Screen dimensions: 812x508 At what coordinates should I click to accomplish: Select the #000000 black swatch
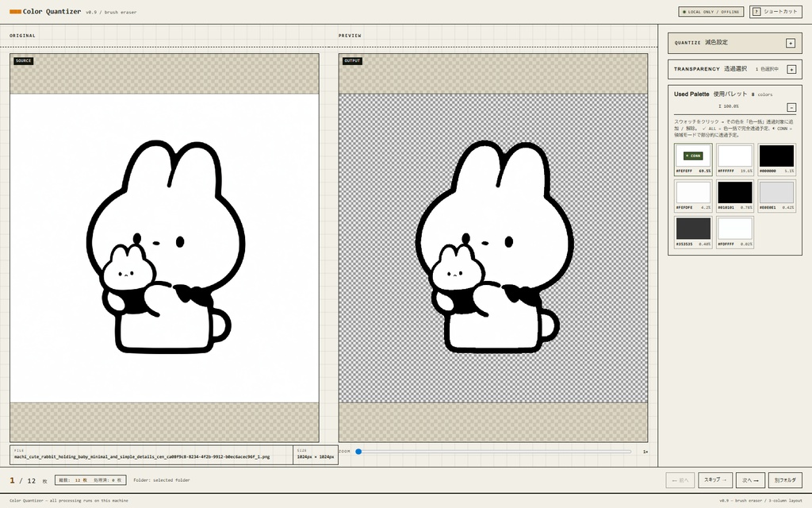coord(776,156)
